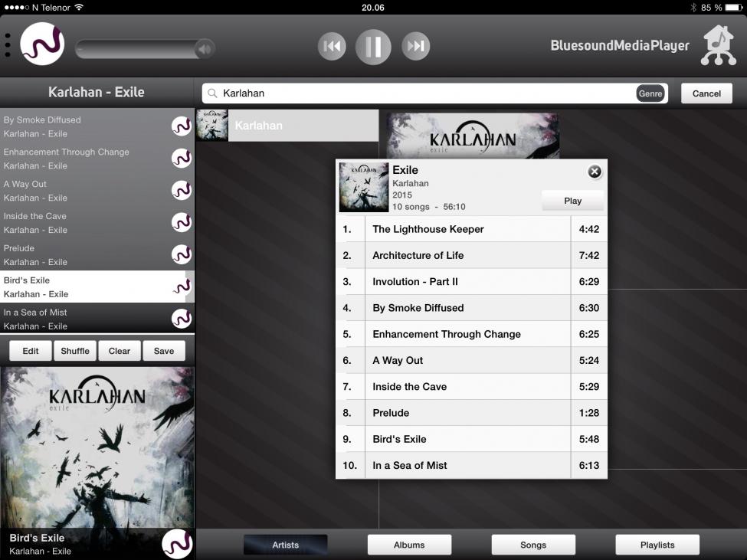The width and height of the screenshot is (747, 560).
Task: Shuffle the play queue
Action: pyautogui.click(x=75, y=351)
